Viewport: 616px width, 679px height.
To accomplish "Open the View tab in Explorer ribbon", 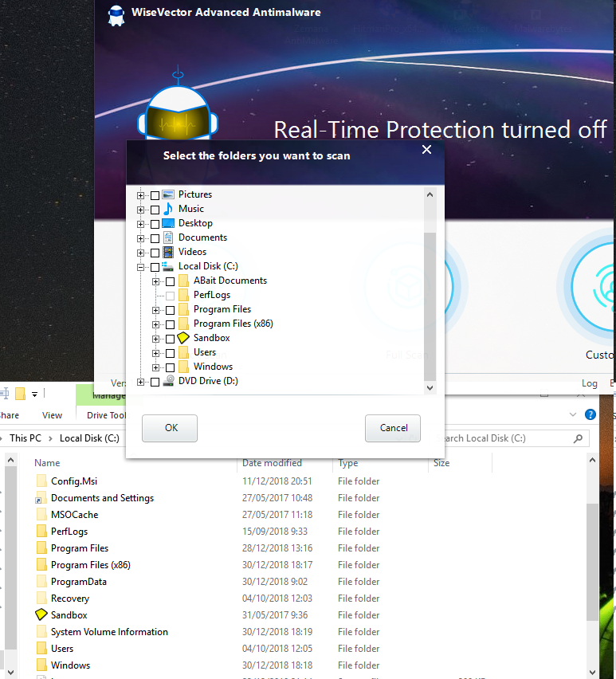I will (x=53, y=415).
